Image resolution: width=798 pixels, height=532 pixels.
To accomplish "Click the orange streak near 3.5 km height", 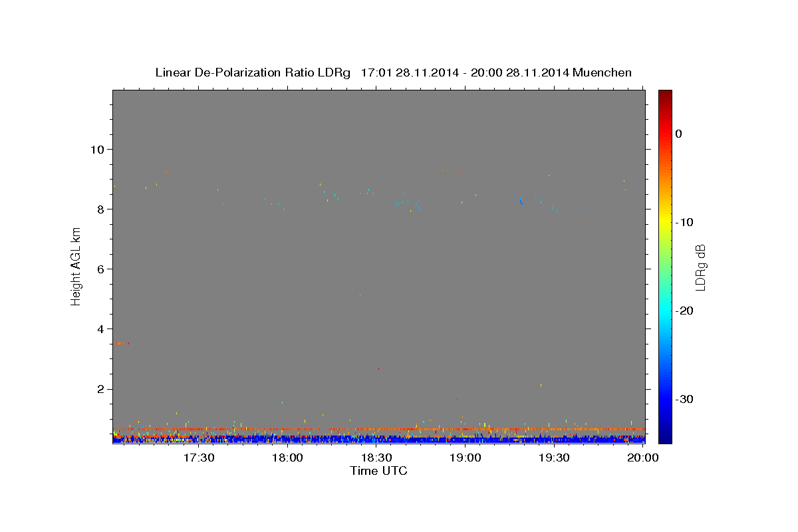I will coord(120,343).
